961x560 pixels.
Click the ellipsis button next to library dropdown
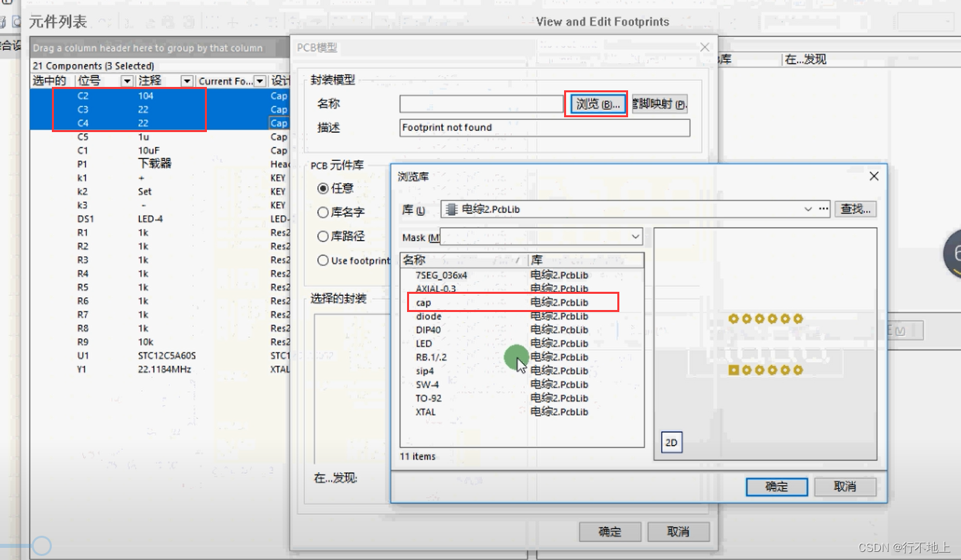pos(824,210)
